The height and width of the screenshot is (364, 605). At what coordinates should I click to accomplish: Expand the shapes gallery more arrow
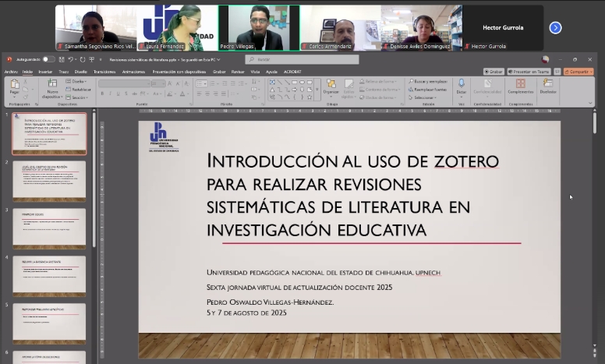point(317,90)
